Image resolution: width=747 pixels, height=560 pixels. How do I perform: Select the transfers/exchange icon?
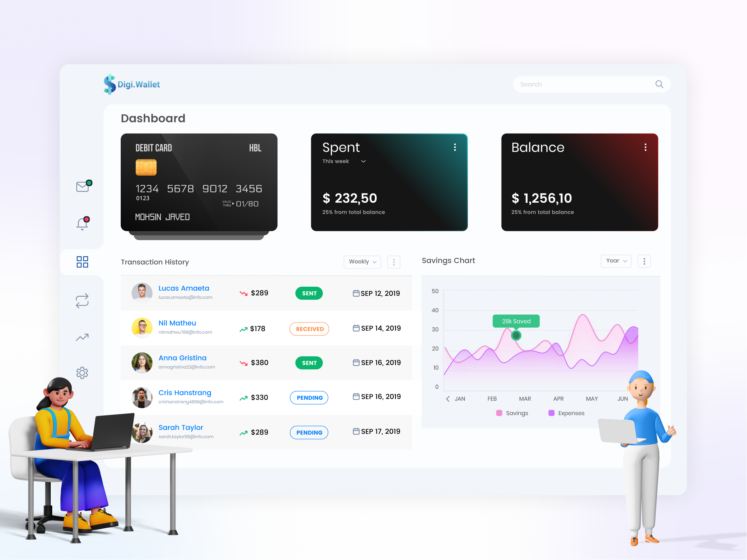(82, 301)
